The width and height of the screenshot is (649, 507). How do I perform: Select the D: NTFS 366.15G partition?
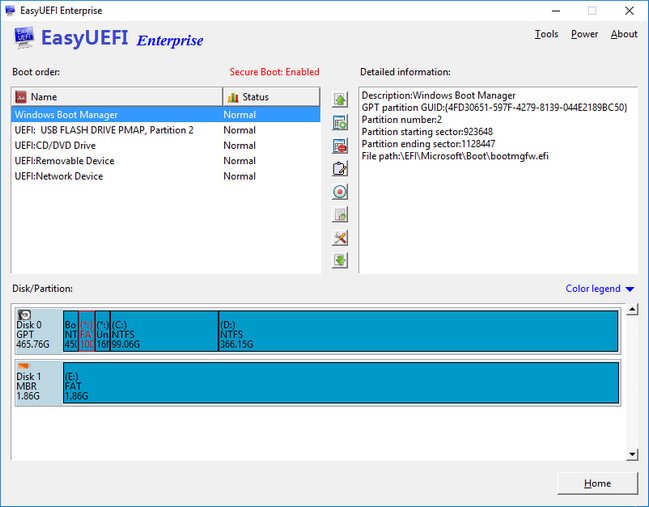click(x=418, y=331)
